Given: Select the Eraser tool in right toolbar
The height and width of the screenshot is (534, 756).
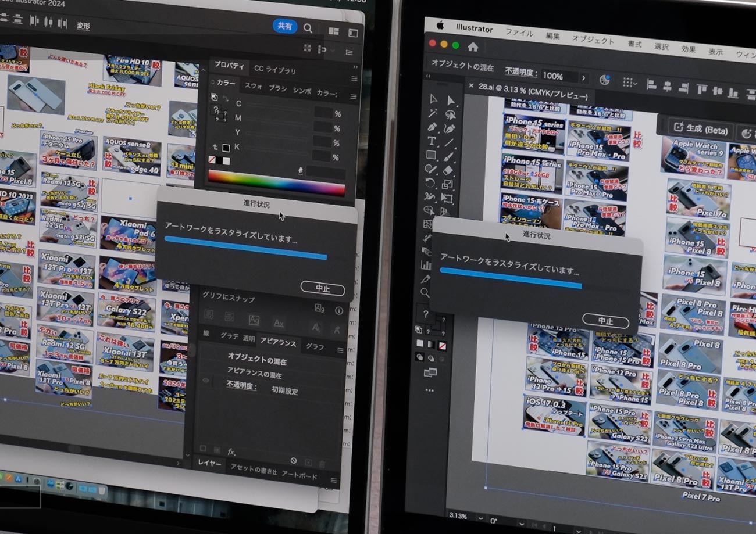Looking at the screenshot, I should pyautogui.click(x=448, y=170).
